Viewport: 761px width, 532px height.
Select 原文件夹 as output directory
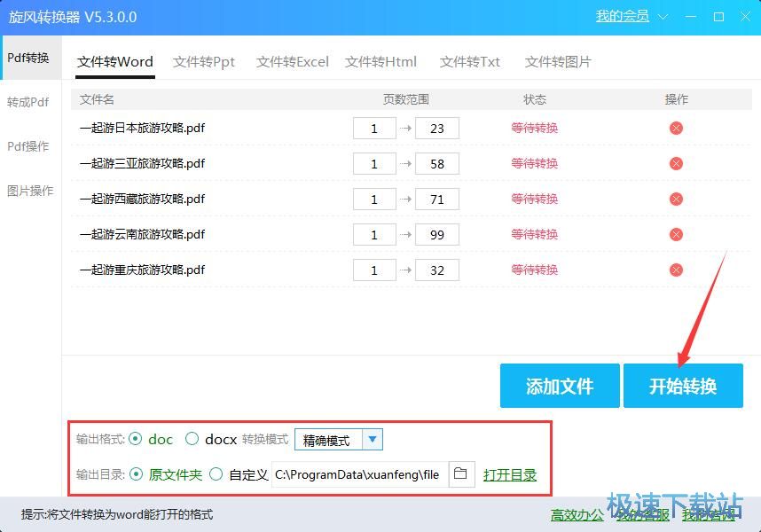click(x=136, y=474)
